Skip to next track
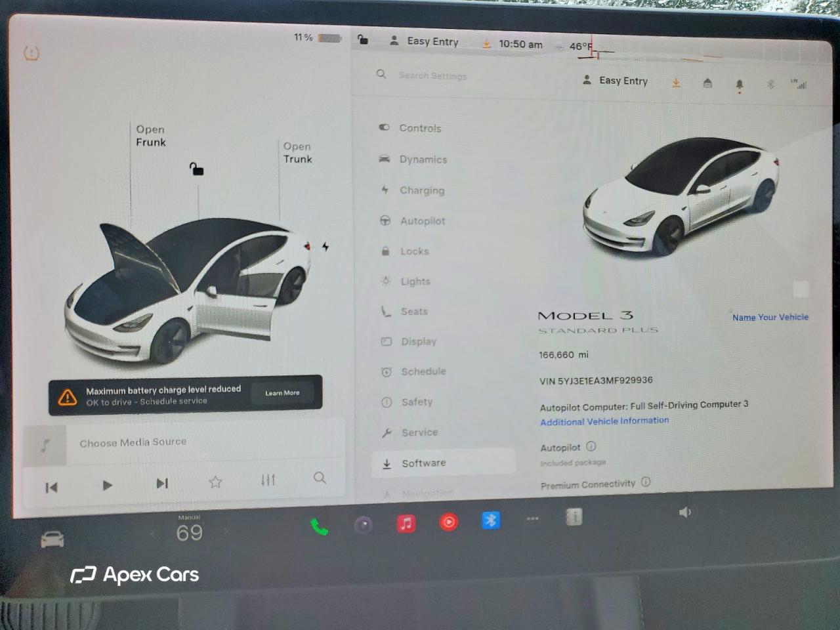The height and width of the screenshot is (630, 840). point(162,484)
